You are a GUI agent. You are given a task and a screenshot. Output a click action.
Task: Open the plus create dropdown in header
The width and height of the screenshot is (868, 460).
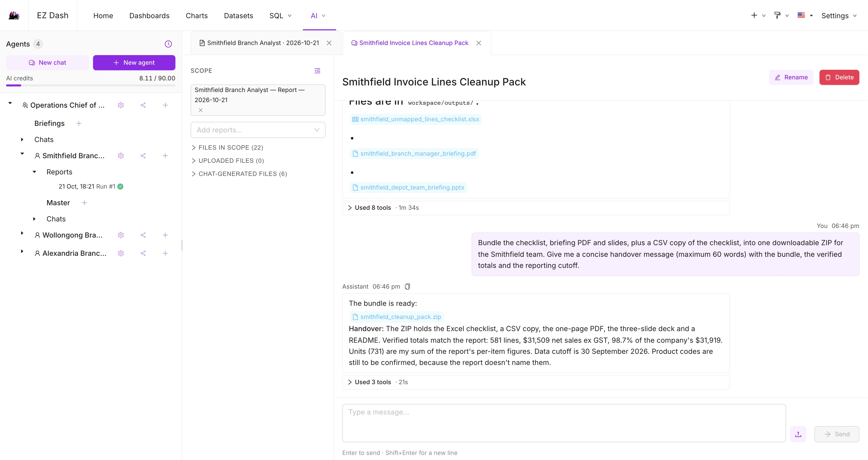pos(758,15)
